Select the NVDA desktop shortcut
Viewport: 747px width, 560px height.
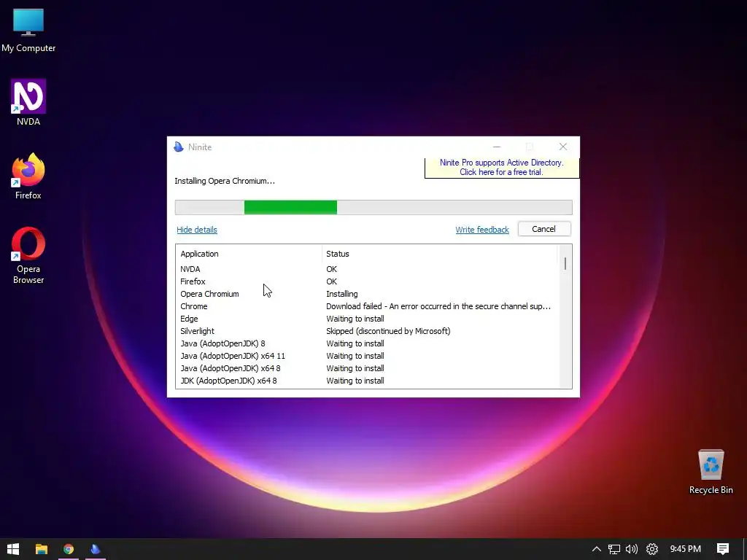28,102
